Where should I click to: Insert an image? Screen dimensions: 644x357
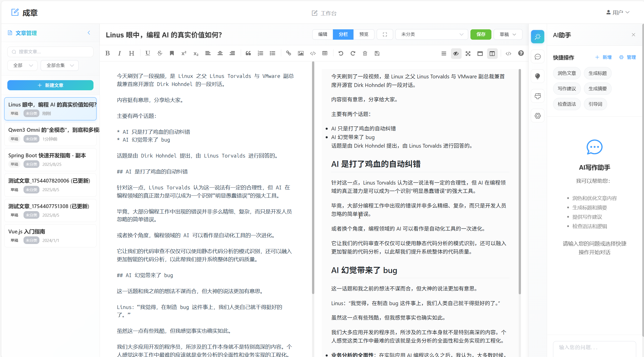pos(300,53)
